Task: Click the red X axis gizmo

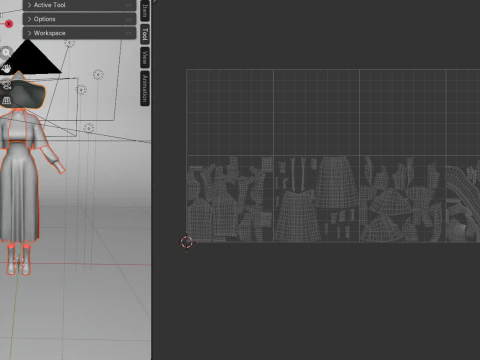Action: 9,24
